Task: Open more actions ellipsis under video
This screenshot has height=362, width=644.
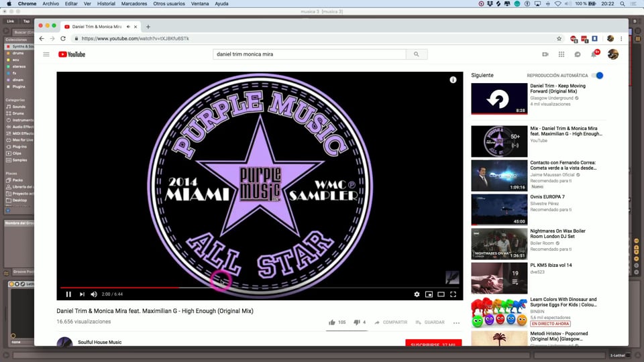Action: tap(456, 323)
